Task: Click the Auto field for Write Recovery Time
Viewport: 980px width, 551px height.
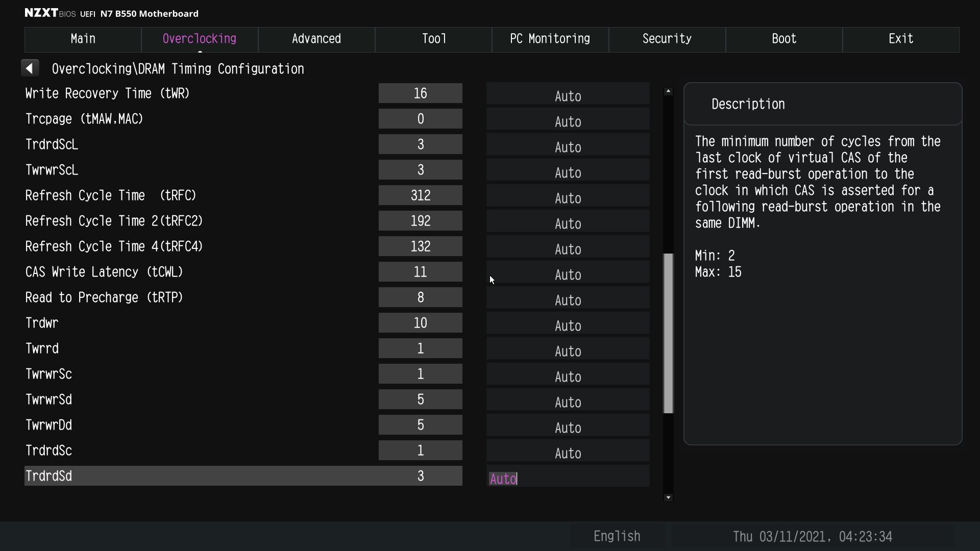Action: [568, 96]
